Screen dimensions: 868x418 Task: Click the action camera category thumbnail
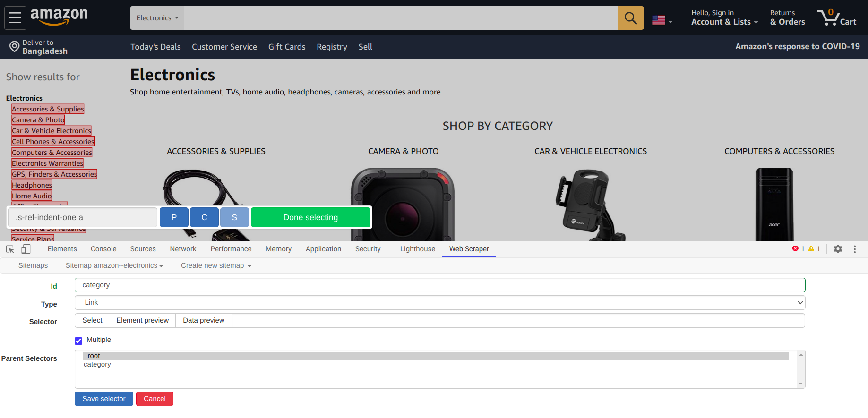coord(403,204)
